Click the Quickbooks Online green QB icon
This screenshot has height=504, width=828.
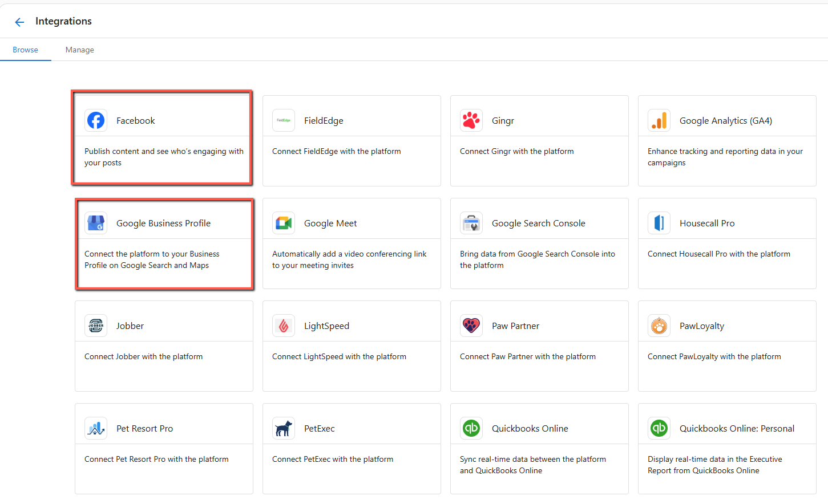(471, 428)
